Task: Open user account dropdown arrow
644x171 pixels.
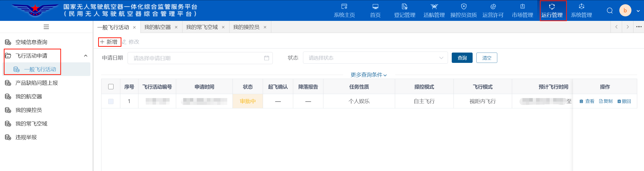Action: click(638, 11)
